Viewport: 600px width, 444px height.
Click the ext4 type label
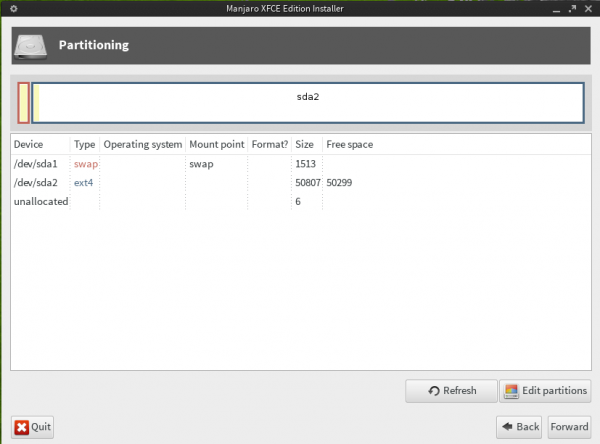[x=83, y=183]
